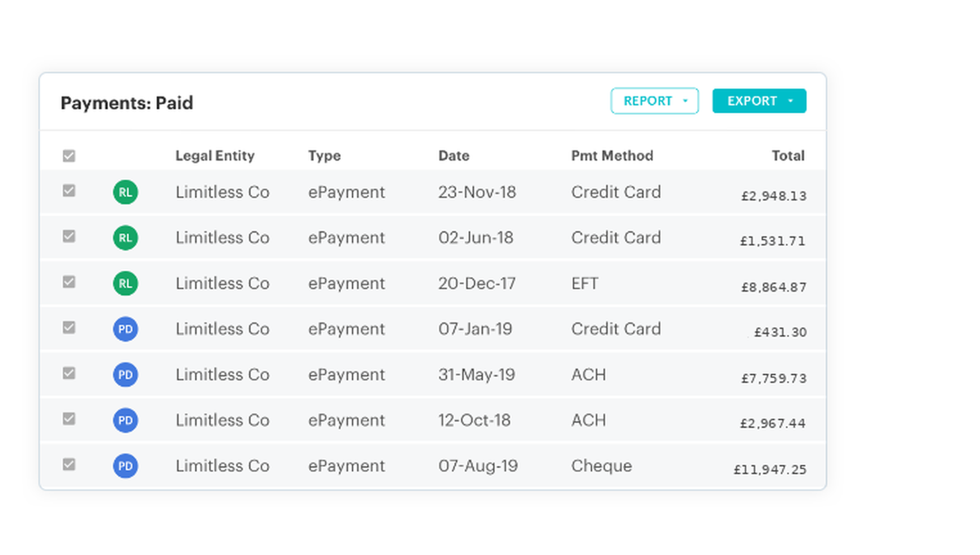Click the EFT payment method cell
980x555 pixels.
[585, 283]
